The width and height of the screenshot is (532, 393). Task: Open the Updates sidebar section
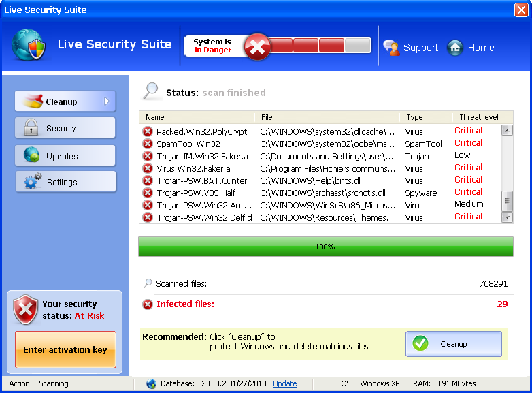65,155
